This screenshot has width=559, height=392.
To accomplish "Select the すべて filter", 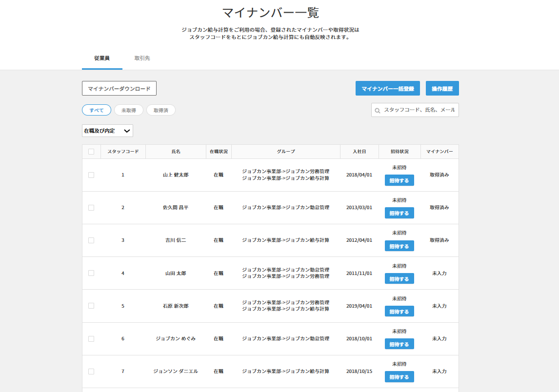I will pyautogui.click(x=97, y=110).
